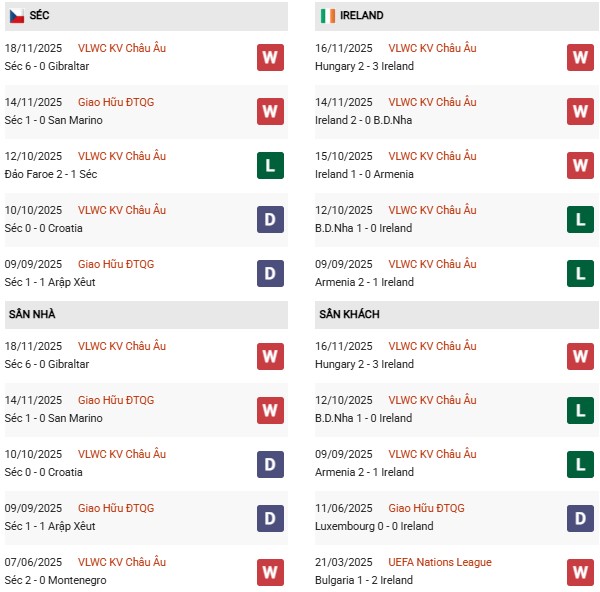Click the Ireland flag icon in header
Viewport: 600px width, 592px height.
pos(328,16)
